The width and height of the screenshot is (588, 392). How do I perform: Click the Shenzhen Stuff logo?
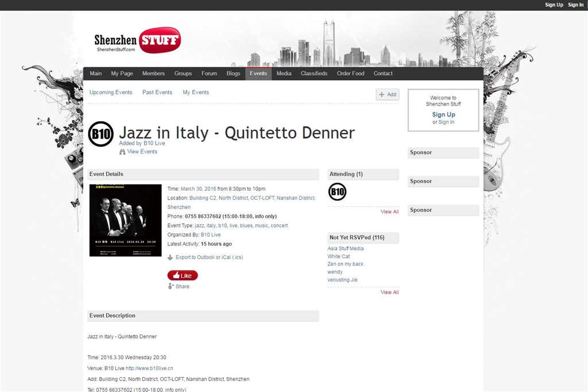click(x=137, y=40)
